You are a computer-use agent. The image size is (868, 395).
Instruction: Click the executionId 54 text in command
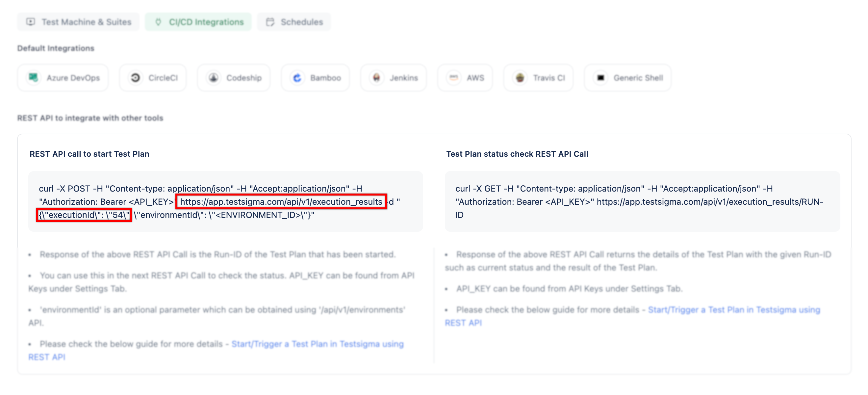tap(84, 215)
